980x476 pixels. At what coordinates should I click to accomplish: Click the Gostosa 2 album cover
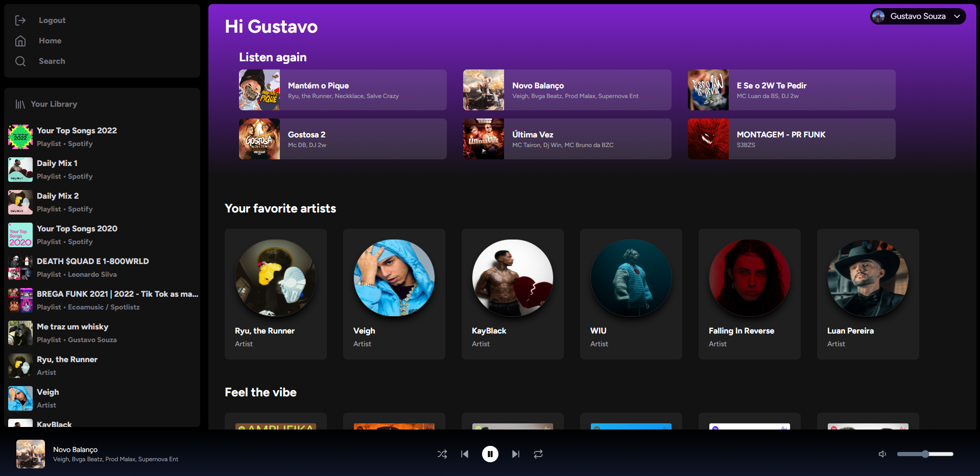259,139
